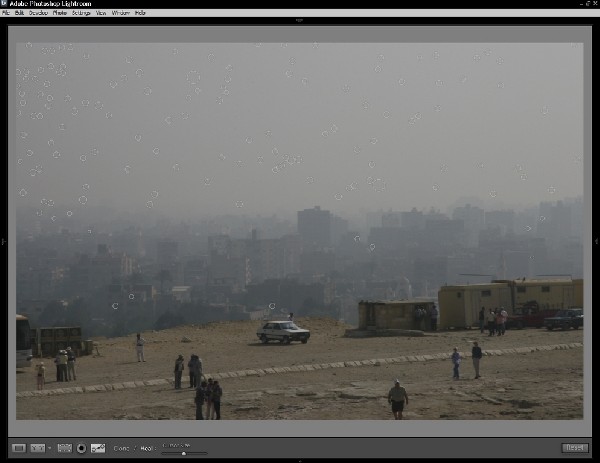This screenshot has height=463, width=600.
Task: Open the Develop menu
Action: coord(38,13)
